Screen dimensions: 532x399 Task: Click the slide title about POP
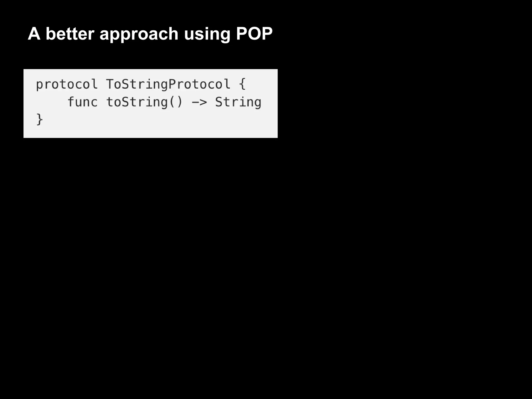(150, 34)
